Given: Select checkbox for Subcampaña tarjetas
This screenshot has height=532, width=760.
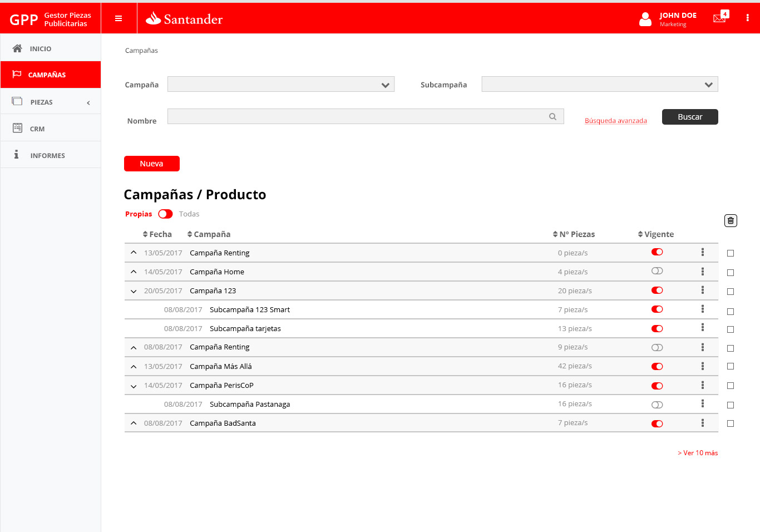Looking at the screenshot, I should [731, 329].
